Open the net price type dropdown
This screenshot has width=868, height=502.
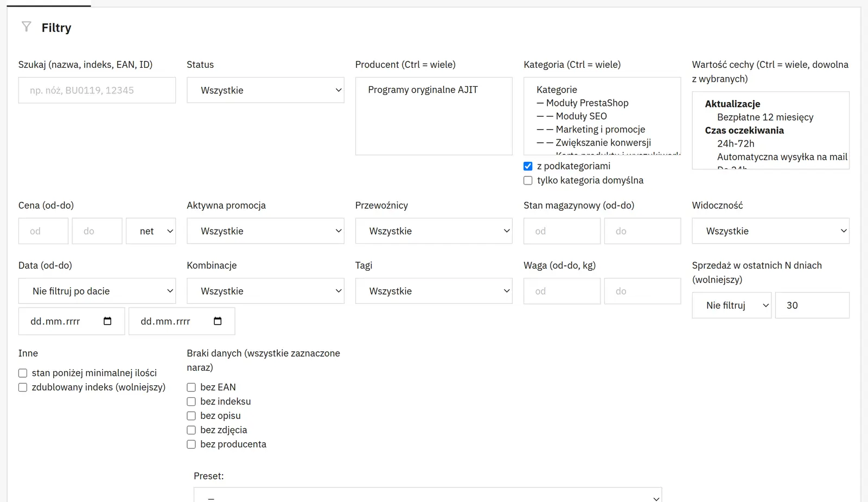click(151, 231)
